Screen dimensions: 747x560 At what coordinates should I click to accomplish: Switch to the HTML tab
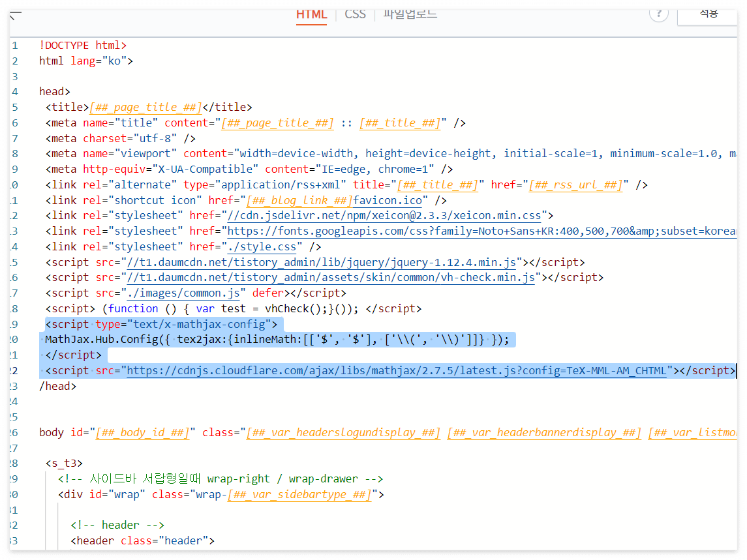pos(312,15)
